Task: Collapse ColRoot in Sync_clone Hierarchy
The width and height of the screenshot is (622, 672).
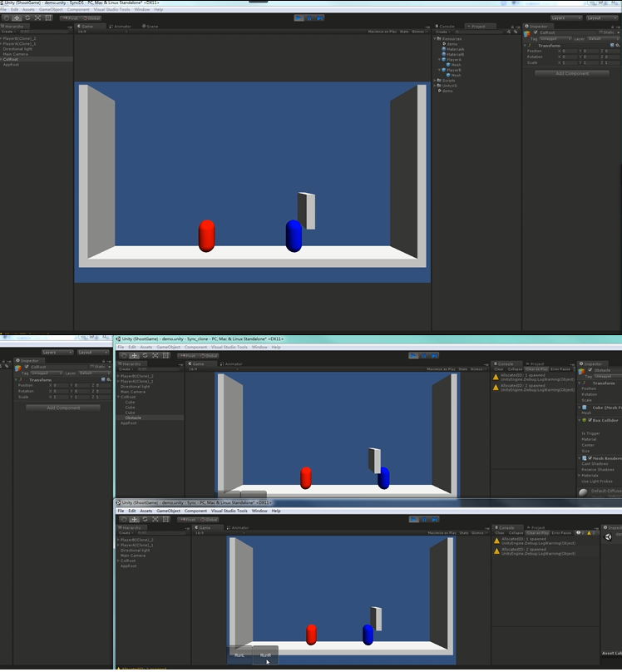Action: 118,398
